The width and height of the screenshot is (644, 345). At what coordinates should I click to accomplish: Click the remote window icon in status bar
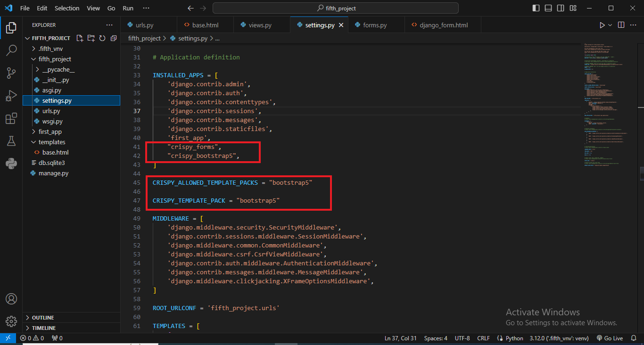(x=8, y=338)
